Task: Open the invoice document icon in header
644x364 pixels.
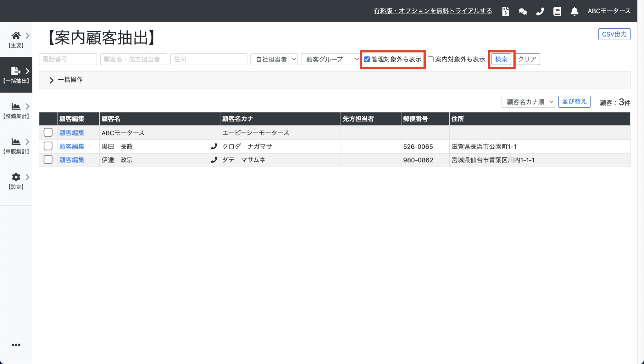Action: click(505, 11)
